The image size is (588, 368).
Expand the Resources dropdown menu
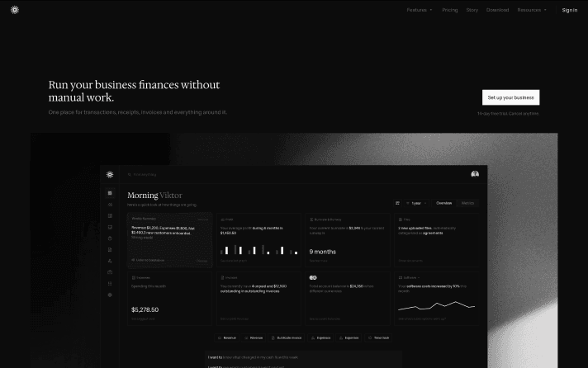coord(532,10)
